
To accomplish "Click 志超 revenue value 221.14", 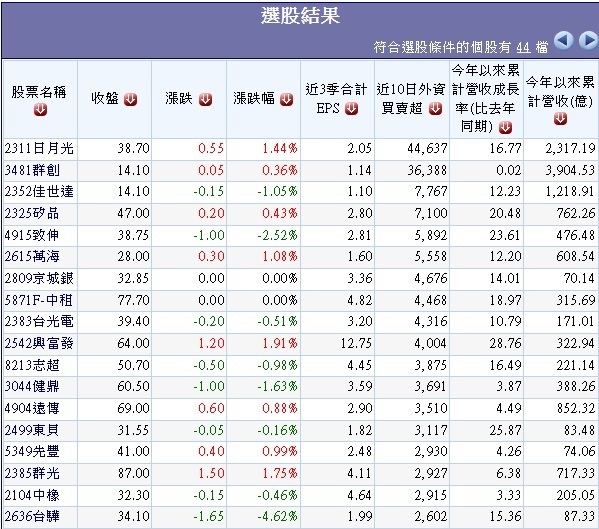I will [x=576, y=365].
